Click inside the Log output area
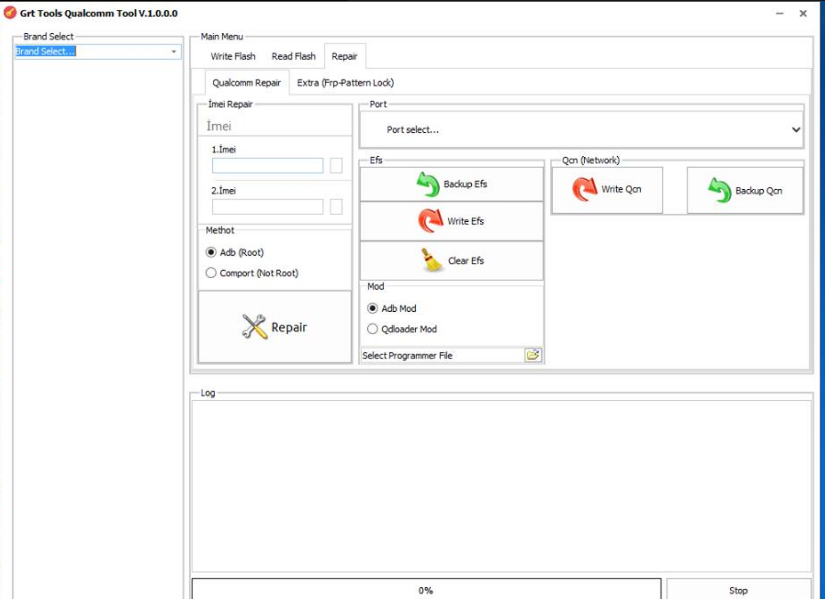The height and width of the screenshot is (599, 825). click(x=501, y=486)
